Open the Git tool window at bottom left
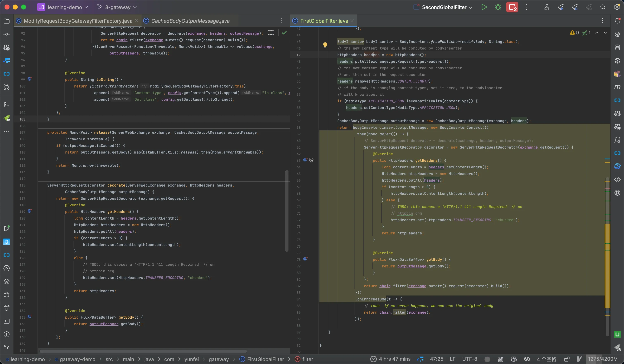Screen dimensions: 624x364 click(7, 347)
